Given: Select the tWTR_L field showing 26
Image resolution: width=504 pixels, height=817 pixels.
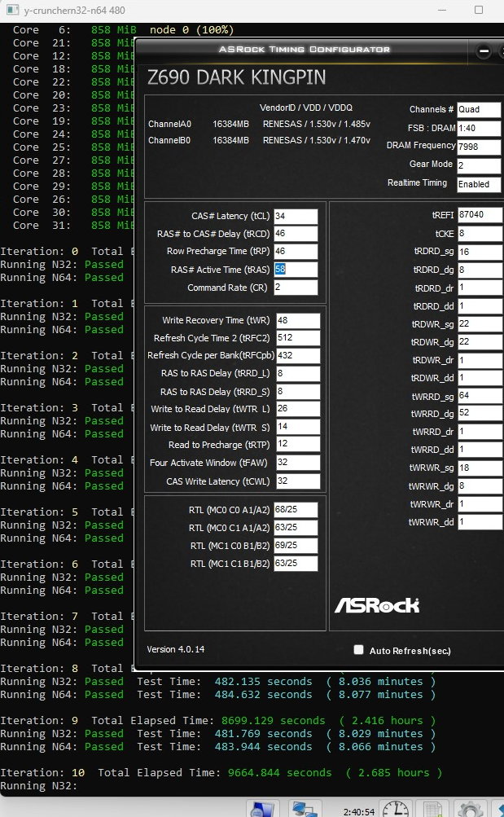Looking at the screenshot, I should pyautogui.click(x=298, y=409).
